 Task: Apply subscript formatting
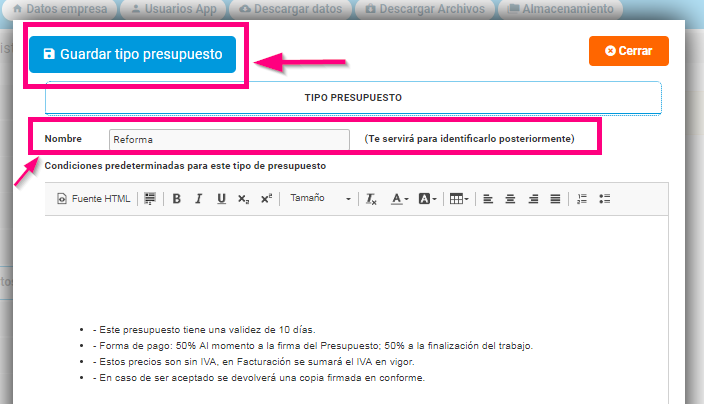(x=243, y=199)
